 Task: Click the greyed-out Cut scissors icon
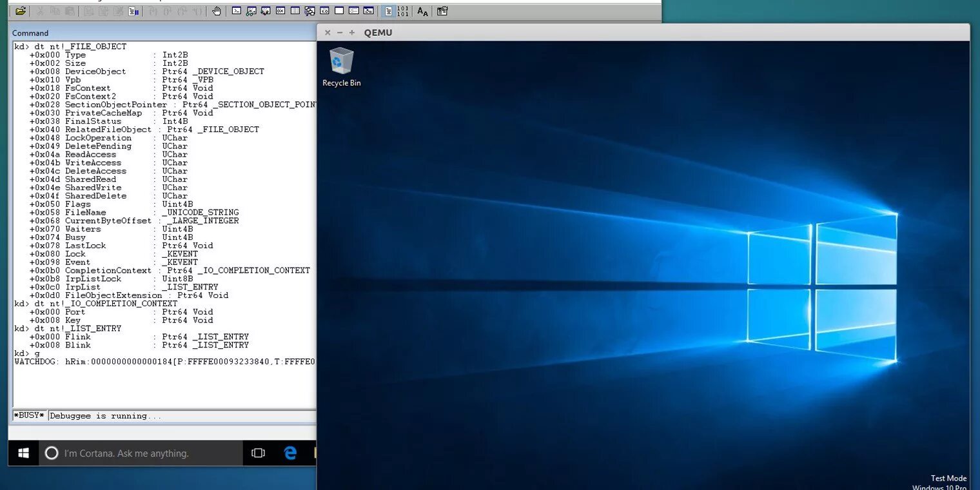tap(40, 11)
